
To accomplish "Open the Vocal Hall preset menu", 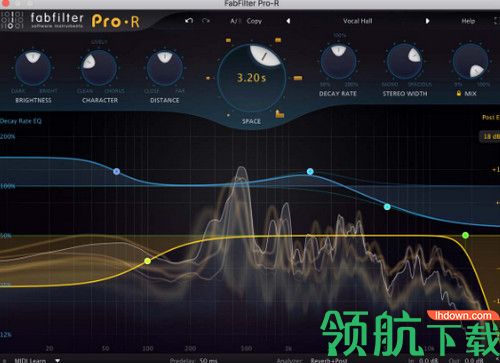I will [x=358, y=21].
